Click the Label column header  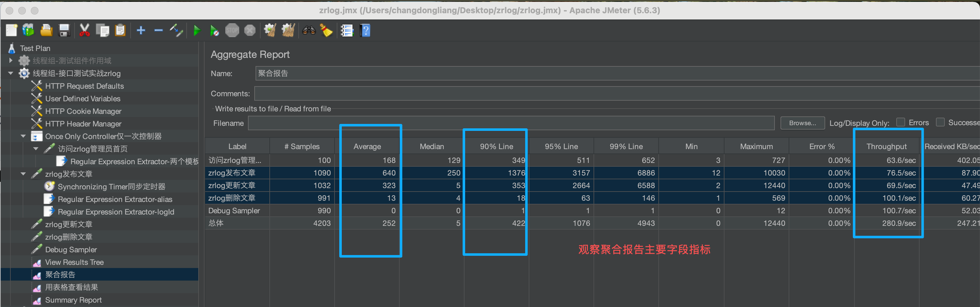tap(237, 147)
